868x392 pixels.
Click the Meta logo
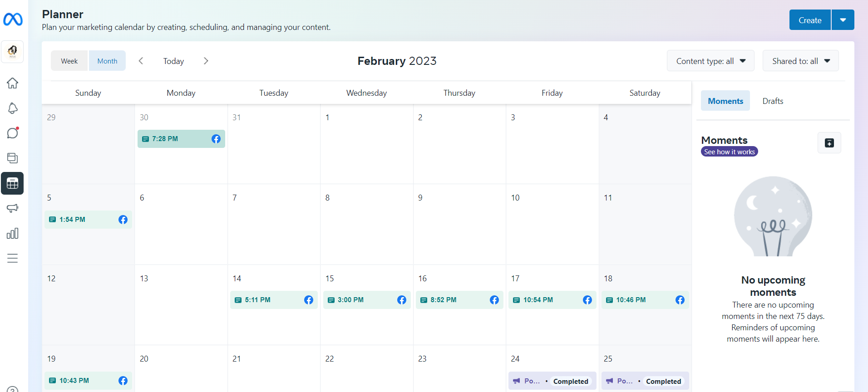(x=13, y=20)
